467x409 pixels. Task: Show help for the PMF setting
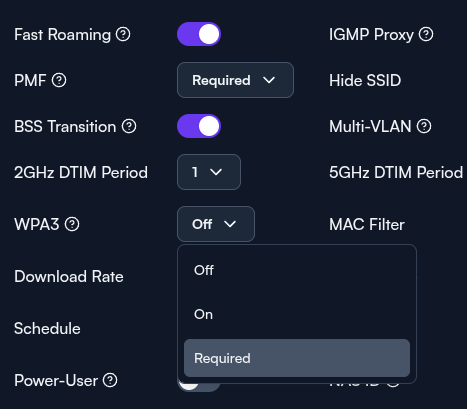tap(59, 80)
